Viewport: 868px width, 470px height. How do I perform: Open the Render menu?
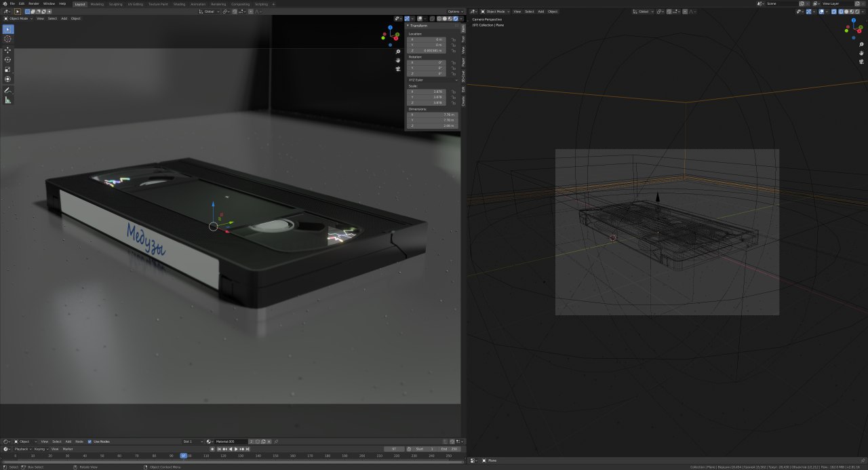(34, 3)
